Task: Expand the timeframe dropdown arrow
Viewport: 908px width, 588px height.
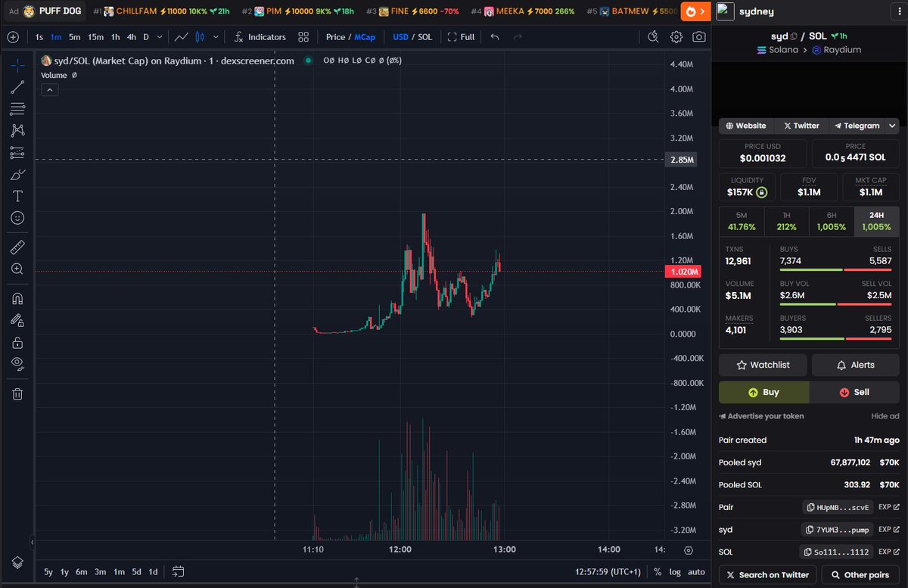Action: 159,37
